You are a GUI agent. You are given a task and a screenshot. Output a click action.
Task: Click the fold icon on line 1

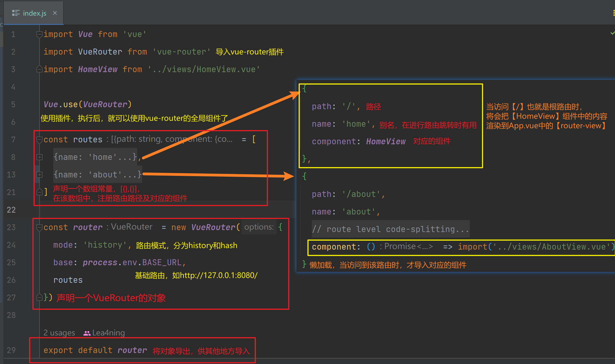pos(39,35)
